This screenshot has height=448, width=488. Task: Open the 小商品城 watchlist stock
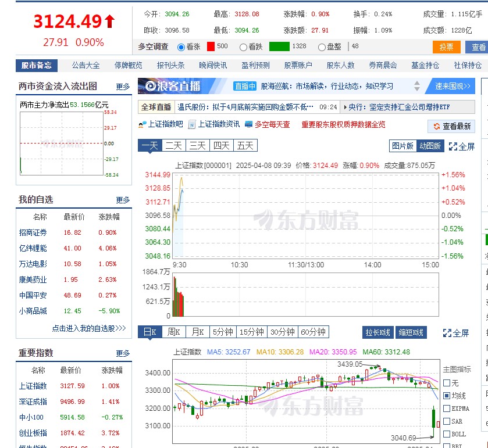[33, 311]
